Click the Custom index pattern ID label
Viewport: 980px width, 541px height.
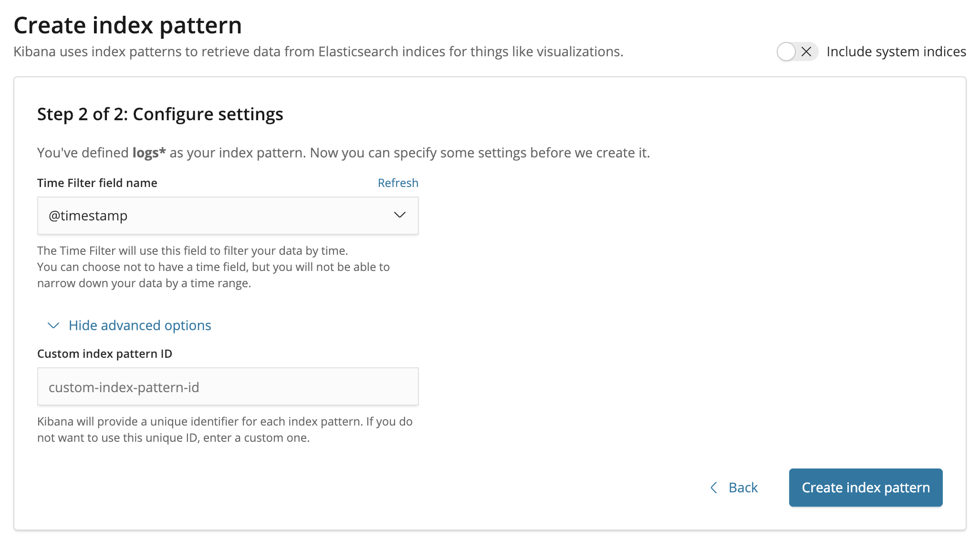(104, 354)
